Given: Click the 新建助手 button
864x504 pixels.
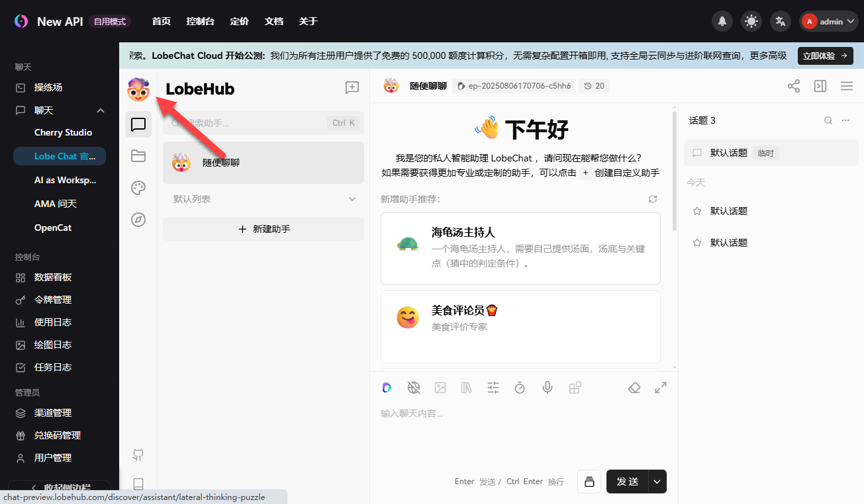Looking at the screenshot, I should tap(263, 229).
